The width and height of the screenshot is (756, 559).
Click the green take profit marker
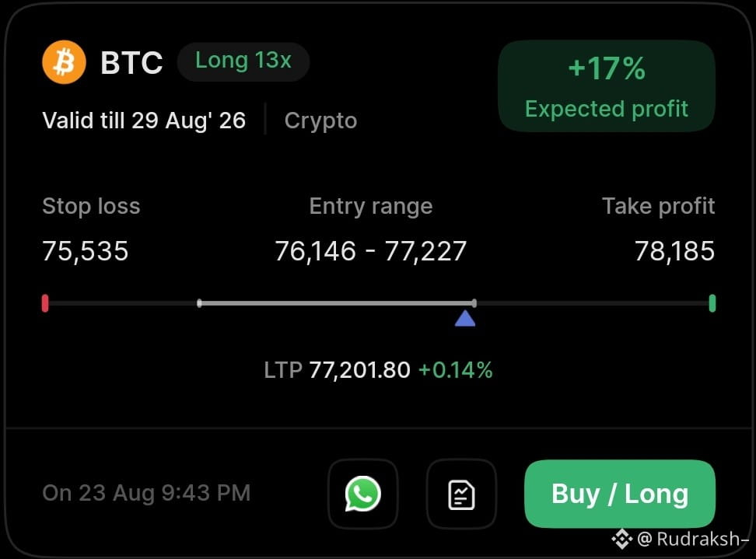tap(712, 303)
